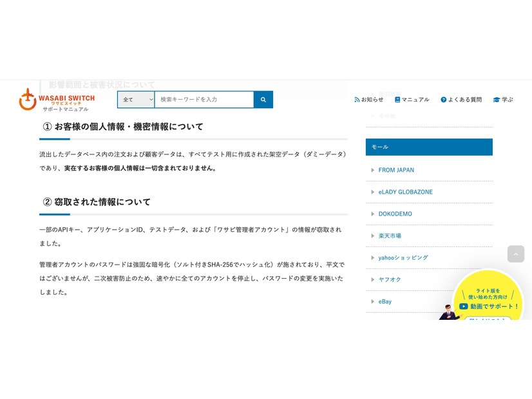Click the モール sidebar header
532x399 pixels.
click(x=429, y=147)
